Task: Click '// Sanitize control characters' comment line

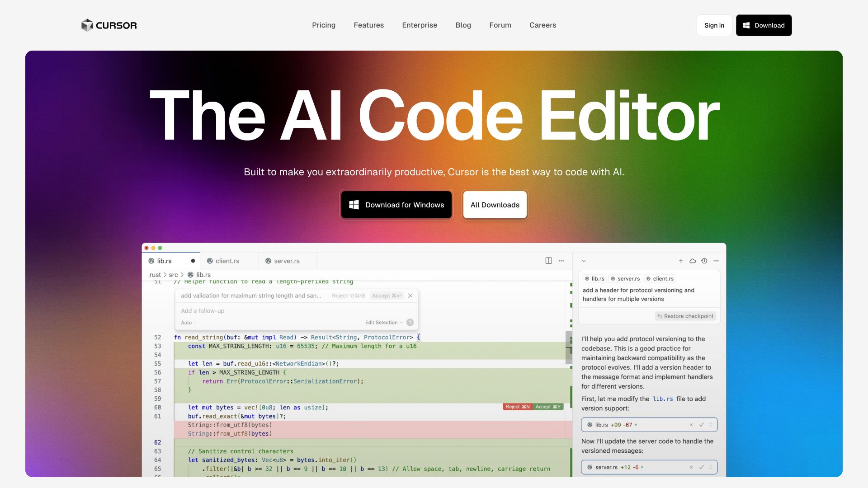Action: pyautogui.click(x=241, y=451)
